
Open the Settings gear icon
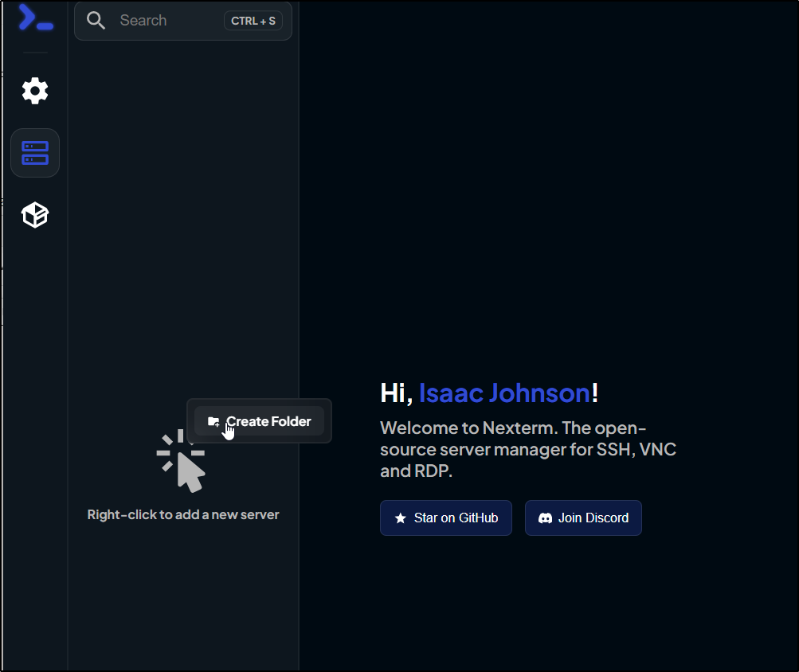(35, 92)
